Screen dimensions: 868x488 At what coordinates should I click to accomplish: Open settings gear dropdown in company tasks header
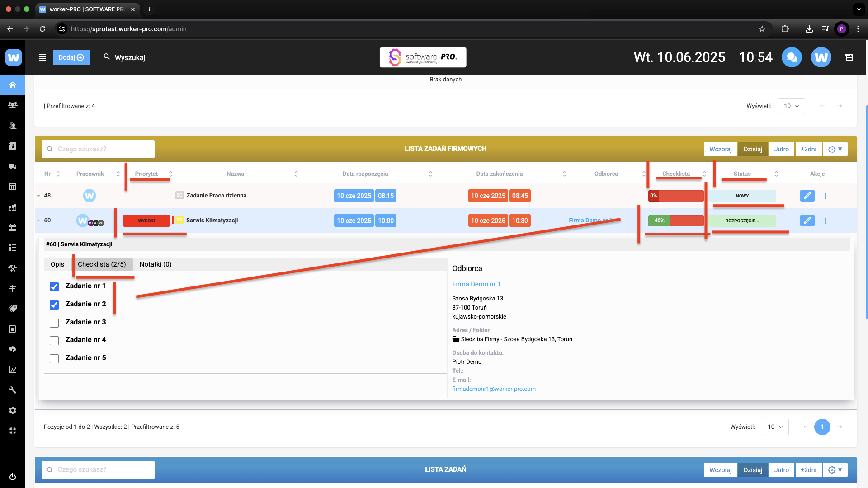(x=835, y=149)
